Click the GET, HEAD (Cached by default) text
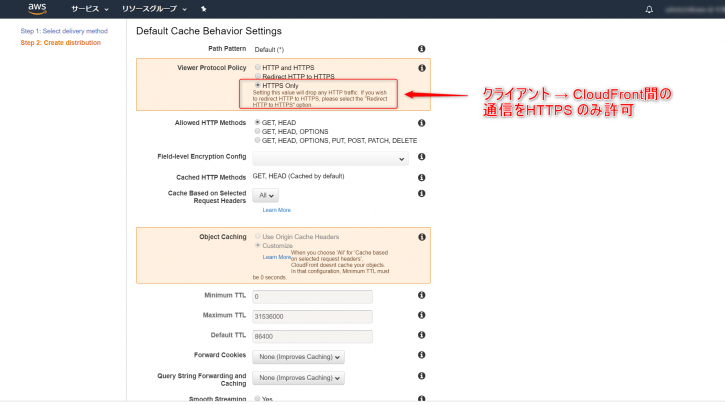The image size is (725, 405). 298,176
